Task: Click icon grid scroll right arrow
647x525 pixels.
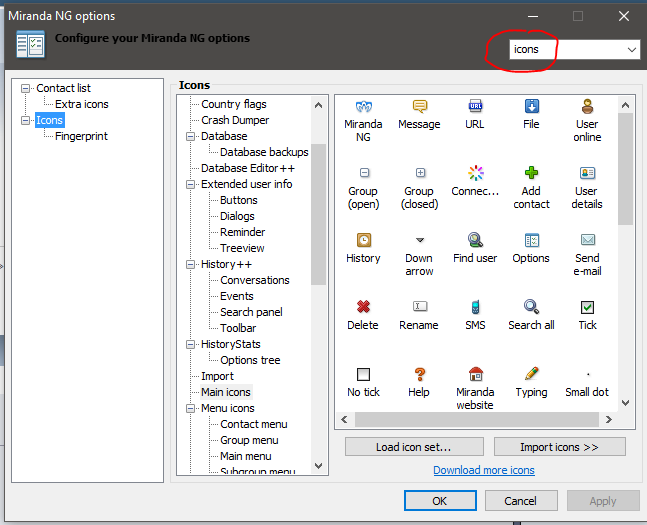Action: pyautogui.click(x=609, y=419)
